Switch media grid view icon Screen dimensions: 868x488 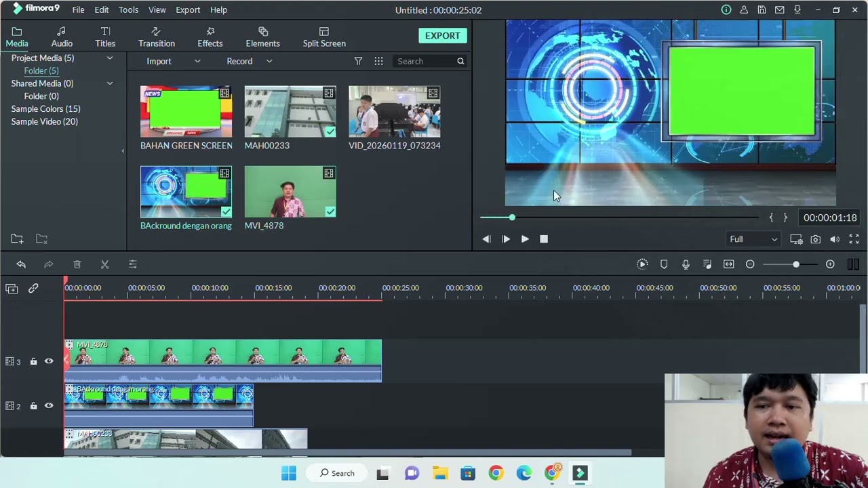(378, 61)
